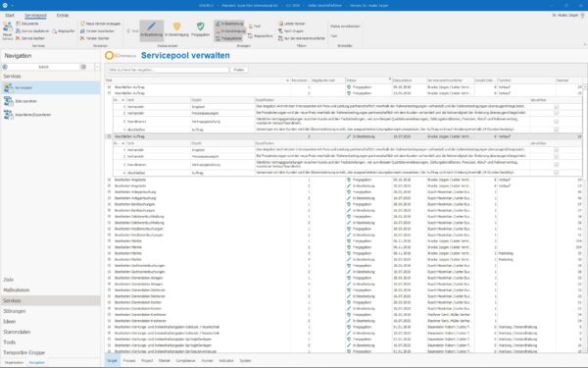
Task: Click Letzte Version filter icon
Action: click(x=291, y=24)
